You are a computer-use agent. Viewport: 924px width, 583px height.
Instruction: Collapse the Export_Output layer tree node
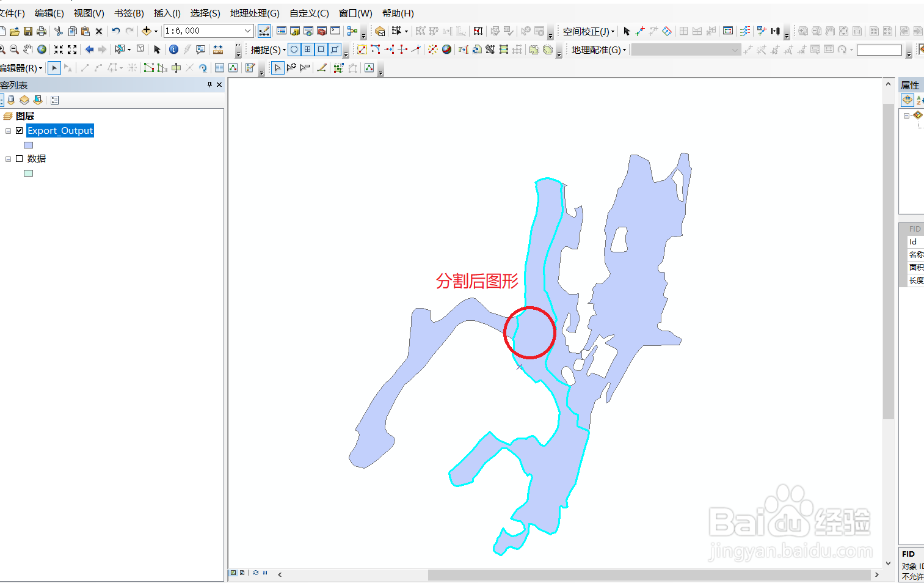click(9, 131)
